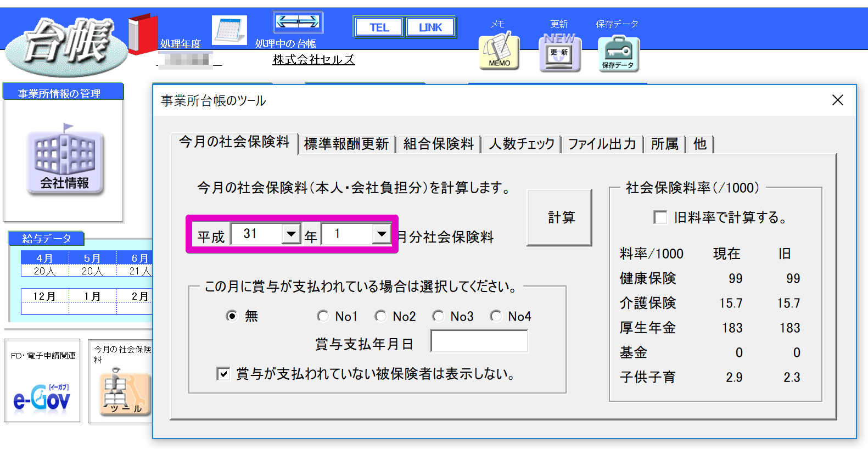Select the No1 bonus radio button
The height and width of the screenshot is (449, 868).
coord(323,316)
